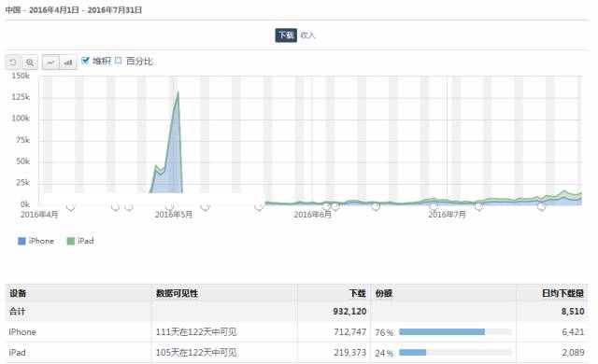This screenshot has height=364, width=598.
Task: Click the 2016年4月 axis label
Action: tap(39, 215)
